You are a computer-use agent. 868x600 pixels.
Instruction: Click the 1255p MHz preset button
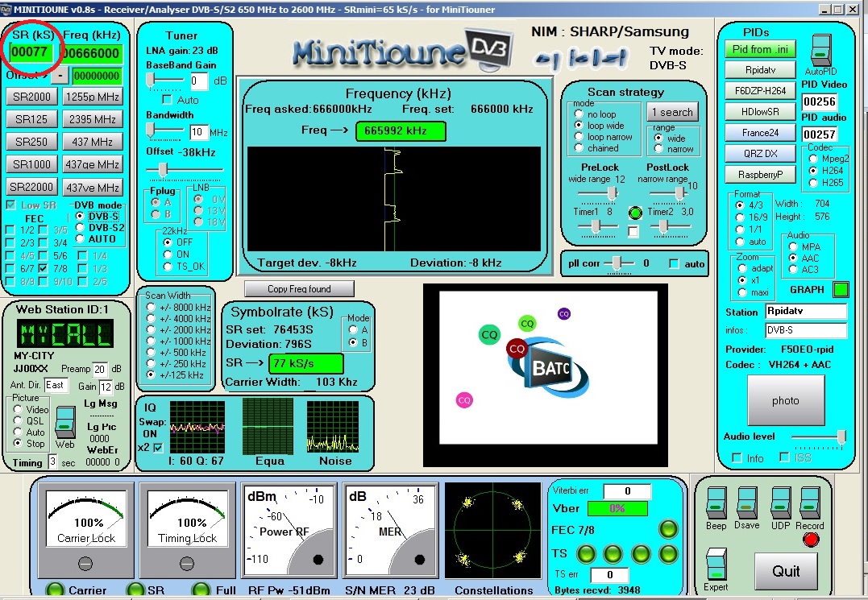coord(93,97)
